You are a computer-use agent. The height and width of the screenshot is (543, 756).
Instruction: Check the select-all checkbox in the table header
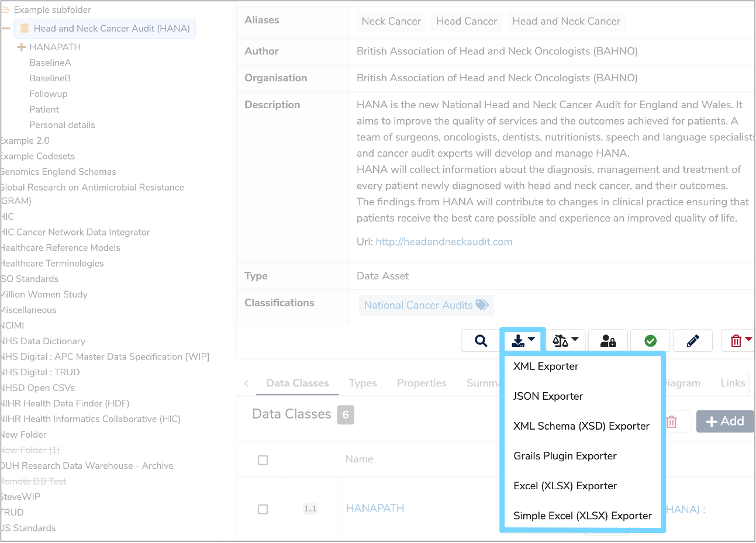pos(263,459)
